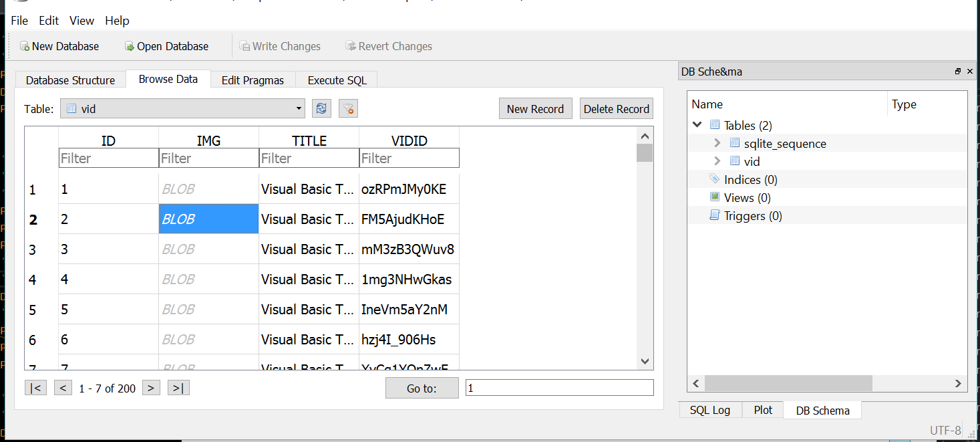Open the Edit menu
This screenshot has width=980, height=442.
click(x=49, y=21)
